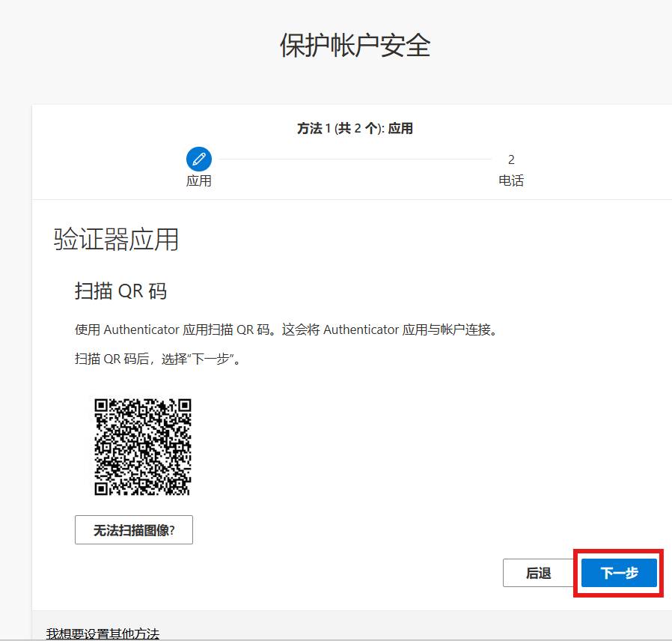
Task: Click the 扫描 QR 码 subheading
Action: pos(120,291)
